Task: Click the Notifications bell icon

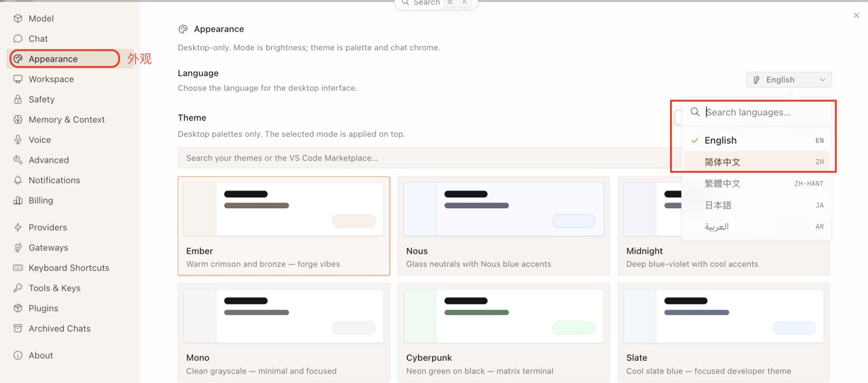Action: (x=18, y=180)
